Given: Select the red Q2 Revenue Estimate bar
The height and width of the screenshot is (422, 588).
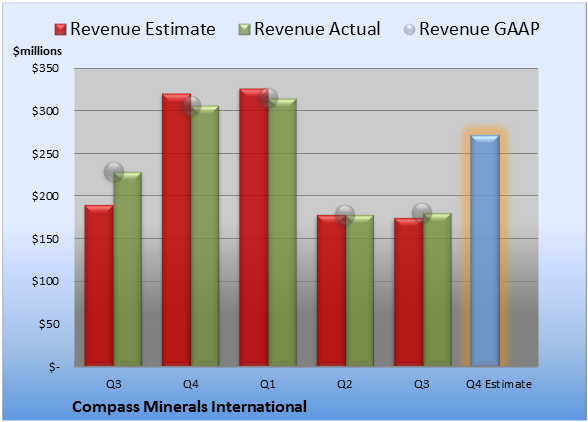Looking at the screenshot, I should pos(331,290).
